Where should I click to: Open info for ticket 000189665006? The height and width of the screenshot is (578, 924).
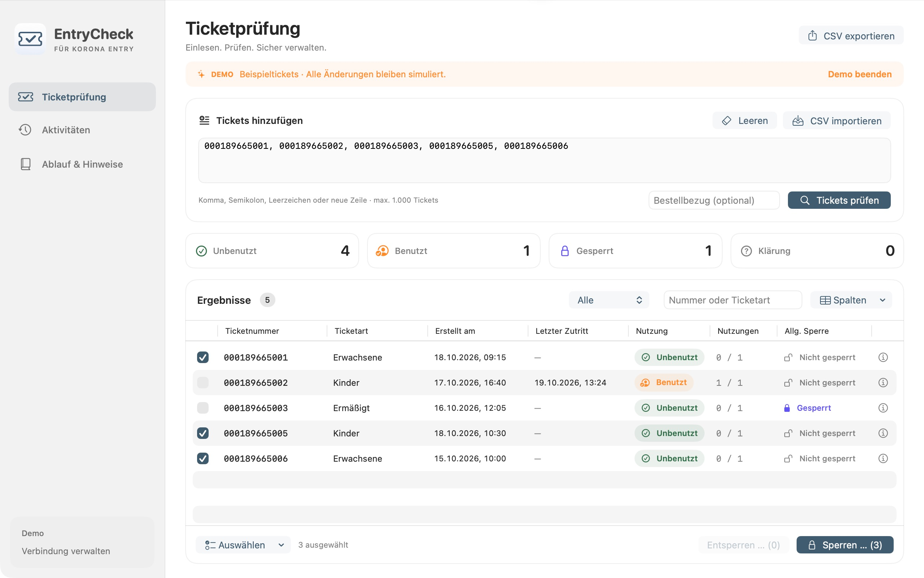point(883,458)
